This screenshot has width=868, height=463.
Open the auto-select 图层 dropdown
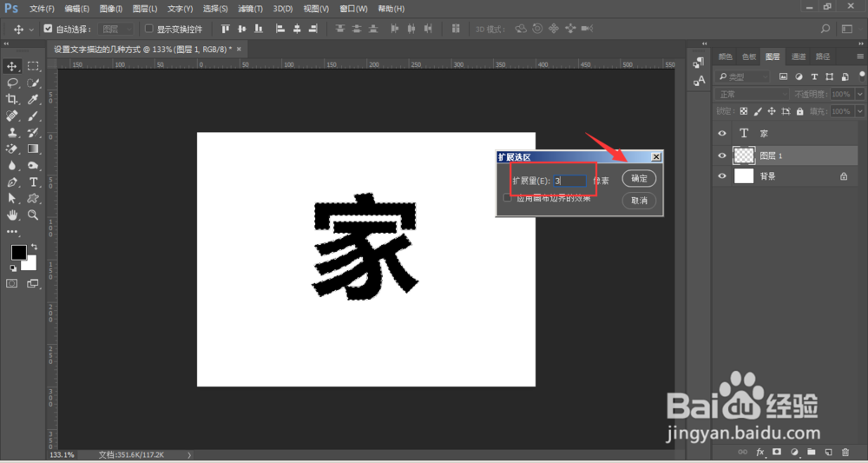pos(116,29)
